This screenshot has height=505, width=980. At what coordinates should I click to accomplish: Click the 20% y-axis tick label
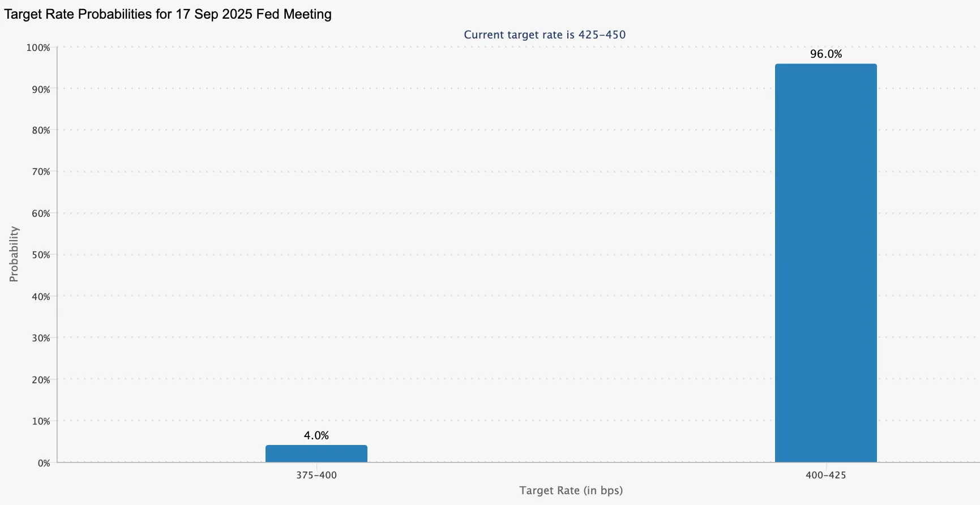[40, 380]
